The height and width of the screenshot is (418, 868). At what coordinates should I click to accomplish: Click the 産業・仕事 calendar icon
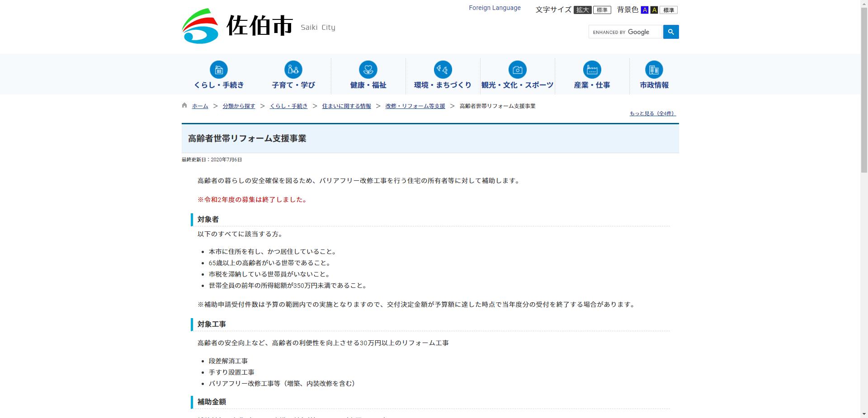592,70
